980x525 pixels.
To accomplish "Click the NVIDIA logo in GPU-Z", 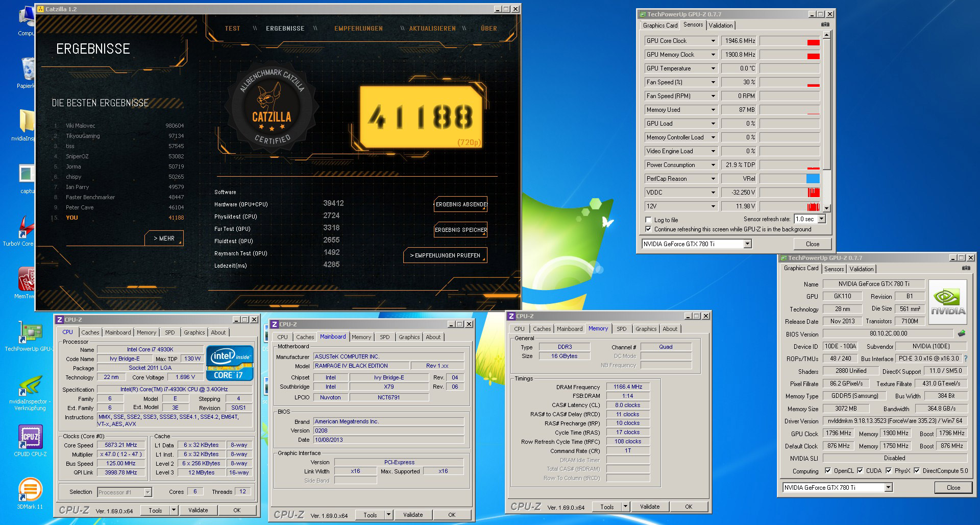I will coord(948,302).
